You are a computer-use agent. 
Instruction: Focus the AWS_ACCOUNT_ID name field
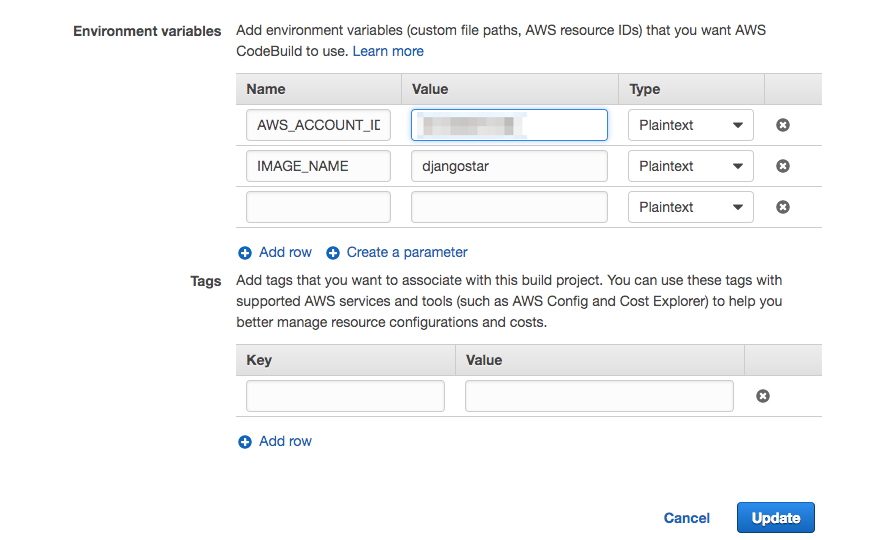point(318,125)
